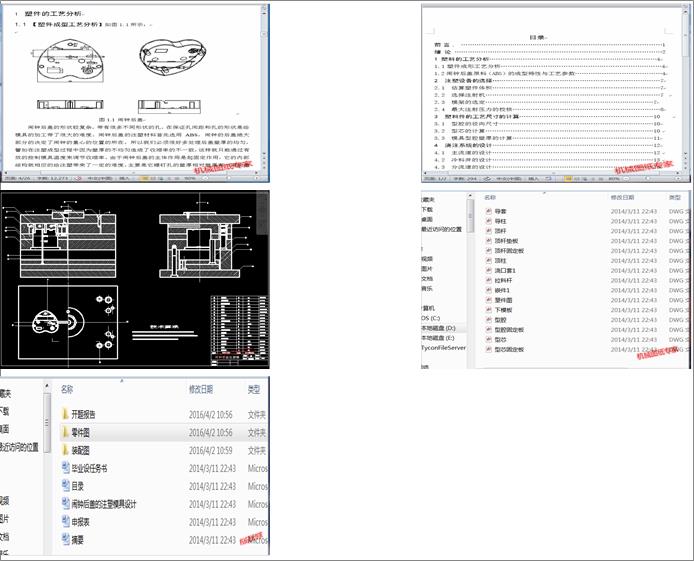Click the DWG icon beside 型腔固定板
The image size is (694, 561).
tap(489, 330)
